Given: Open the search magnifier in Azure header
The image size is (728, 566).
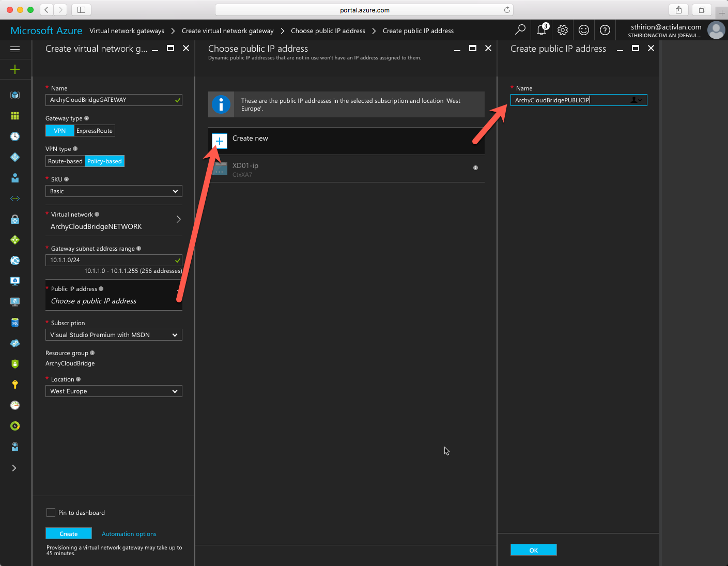Looking at the screenshot, I should pyautogui.click(x=520, y=30).
